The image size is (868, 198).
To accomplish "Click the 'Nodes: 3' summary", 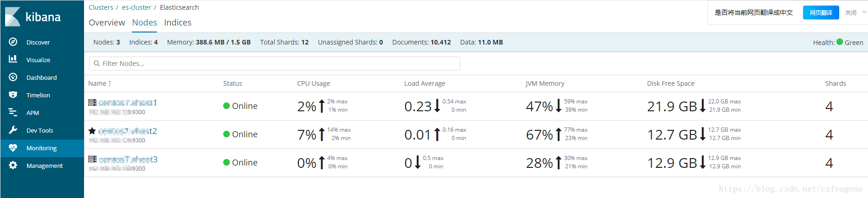I will [107, 42].
